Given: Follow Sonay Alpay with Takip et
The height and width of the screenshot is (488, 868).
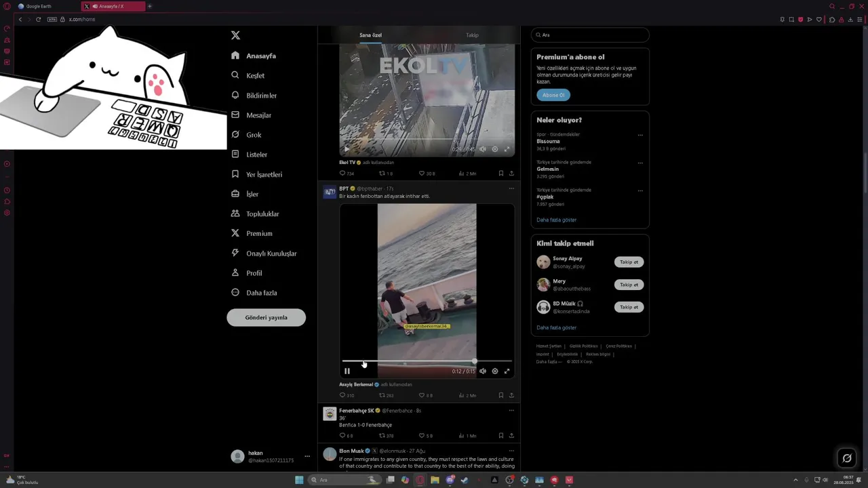Looking at the screenshot, I should 629,262.
